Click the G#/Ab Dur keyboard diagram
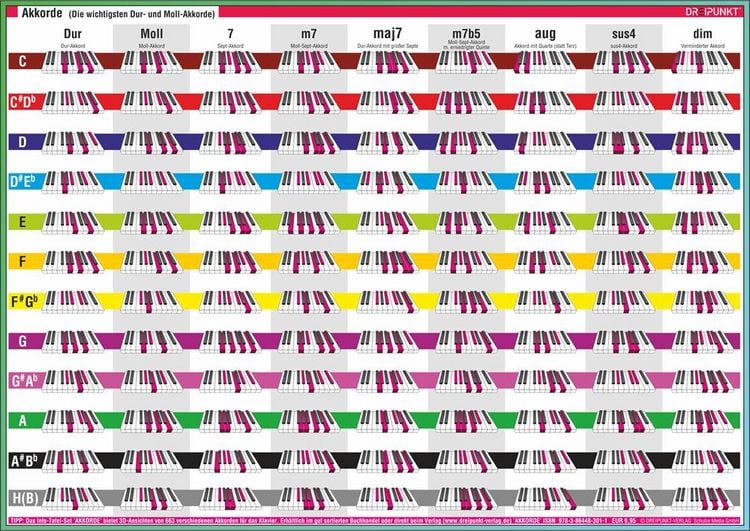The image size is (750, 531). coord(73,381)
